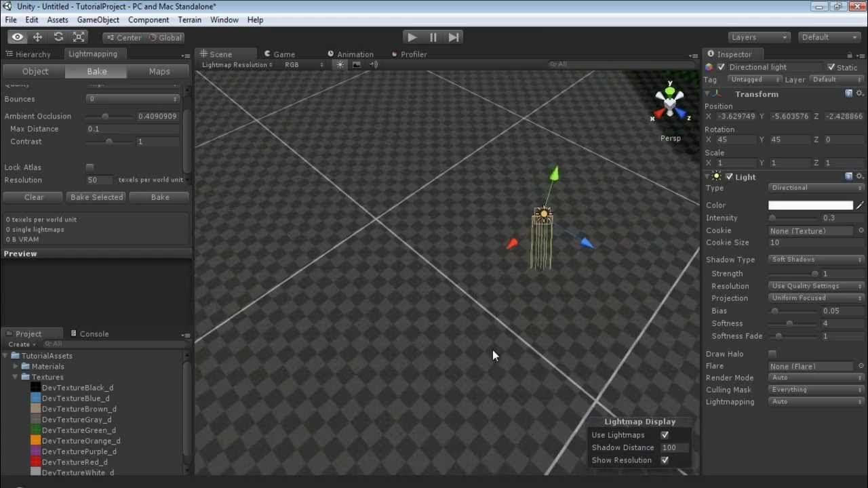Toggle scene lighting sun icon
The height and width of the screenshot is (488, 868).
[x=340, y=64]
